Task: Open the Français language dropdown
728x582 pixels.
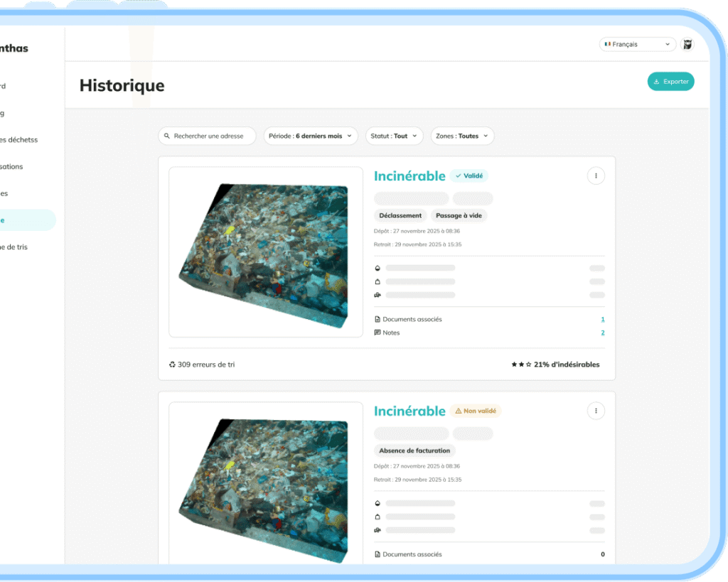Action: (637, 44)
